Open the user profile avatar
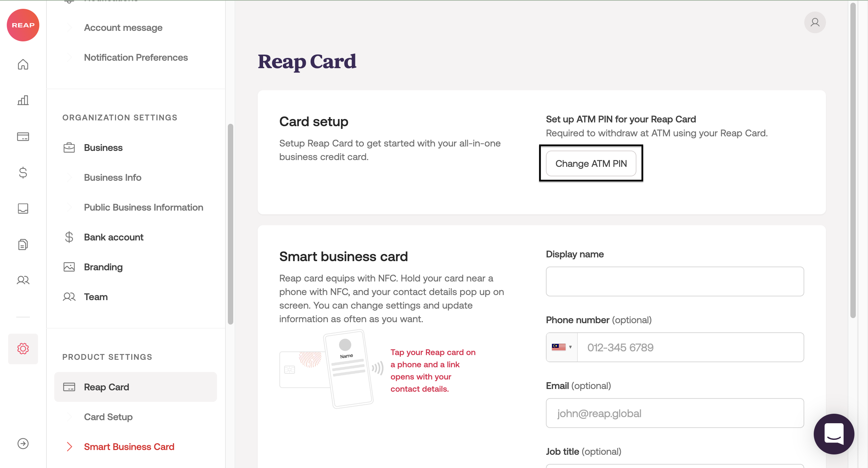 coord(815,22)
